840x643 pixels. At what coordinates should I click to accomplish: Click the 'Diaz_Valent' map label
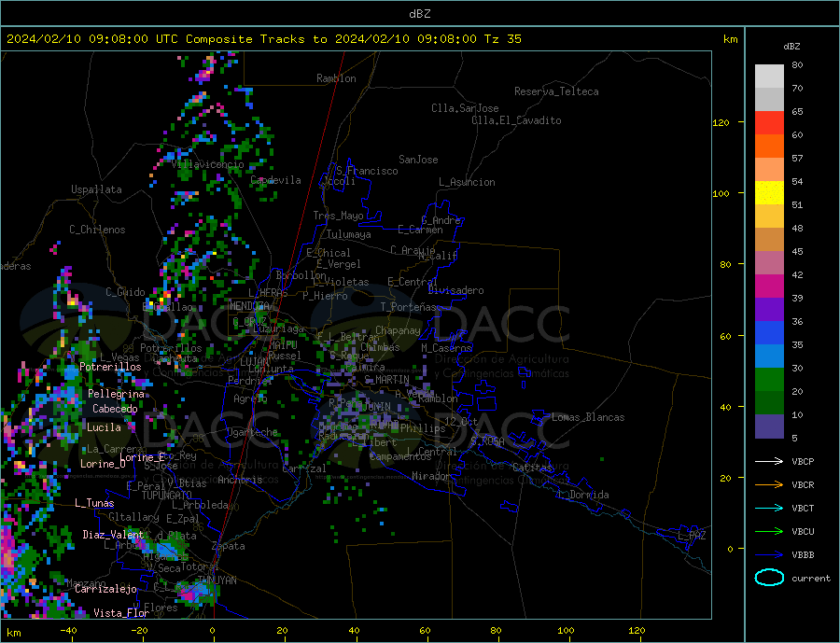click(113, 535)
